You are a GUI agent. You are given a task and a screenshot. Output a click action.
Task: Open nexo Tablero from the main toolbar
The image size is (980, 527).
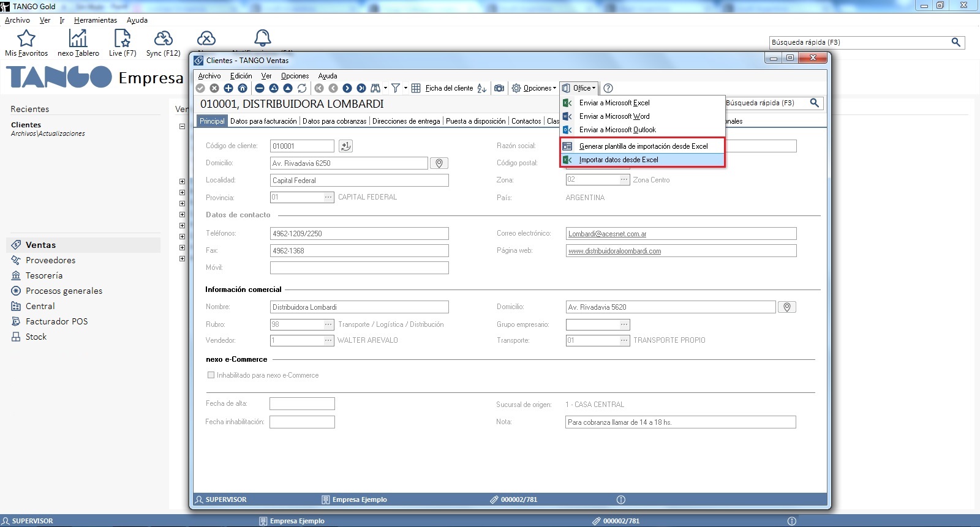click(78, 43)
